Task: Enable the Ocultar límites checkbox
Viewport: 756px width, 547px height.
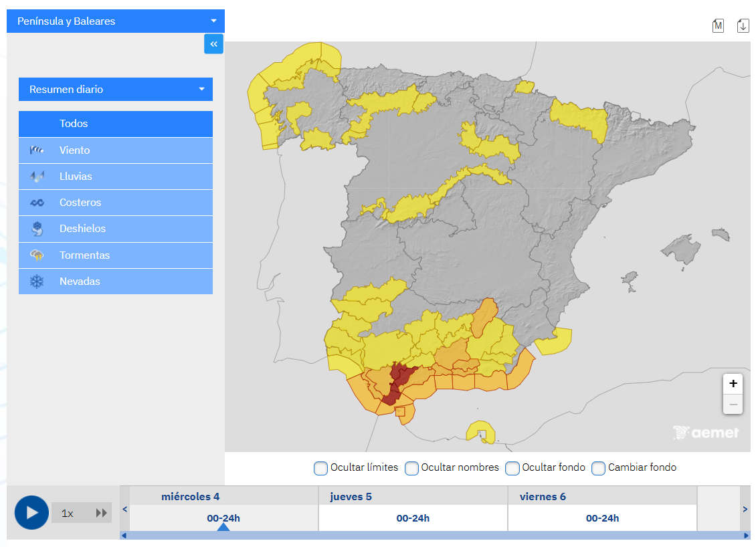Action: (320, 468)
